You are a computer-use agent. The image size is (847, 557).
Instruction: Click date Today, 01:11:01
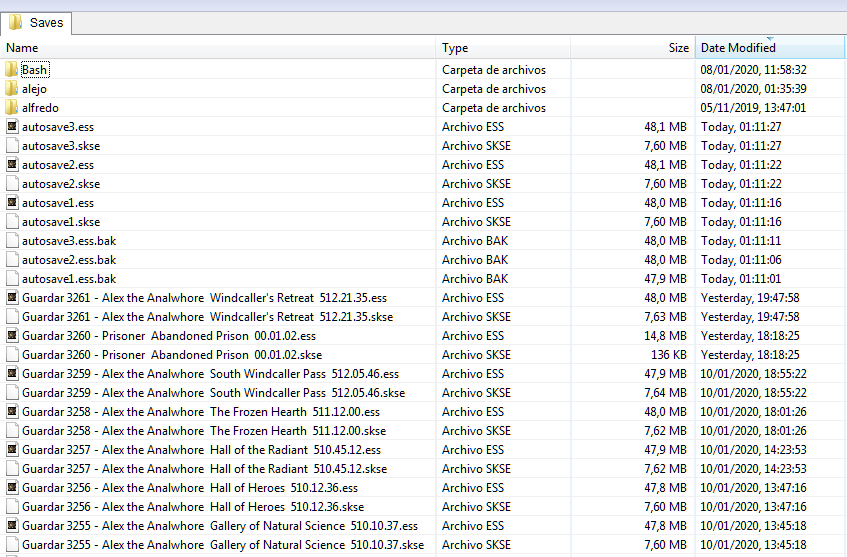(x=741, y=279)
